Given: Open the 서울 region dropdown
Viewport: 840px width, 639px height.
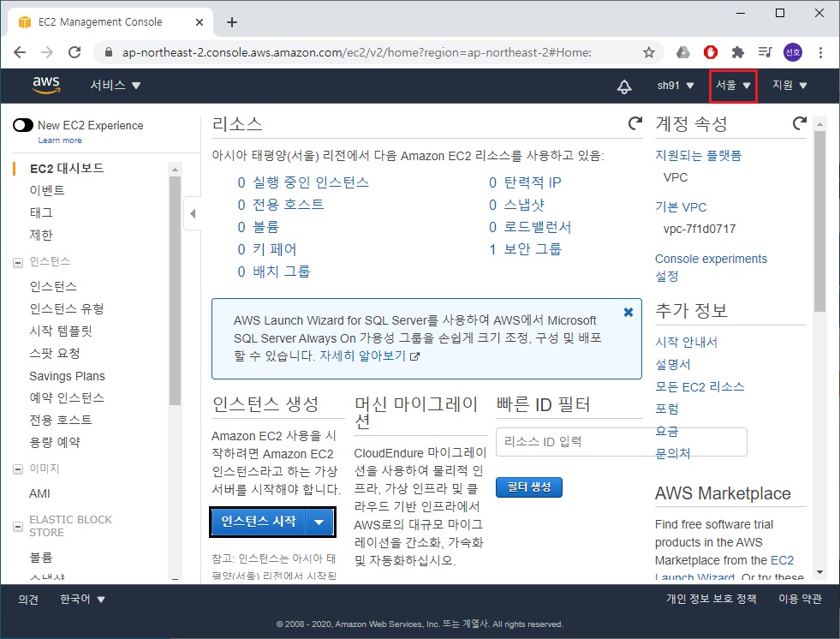Looking at the screenshot, I should coord(733,86).
